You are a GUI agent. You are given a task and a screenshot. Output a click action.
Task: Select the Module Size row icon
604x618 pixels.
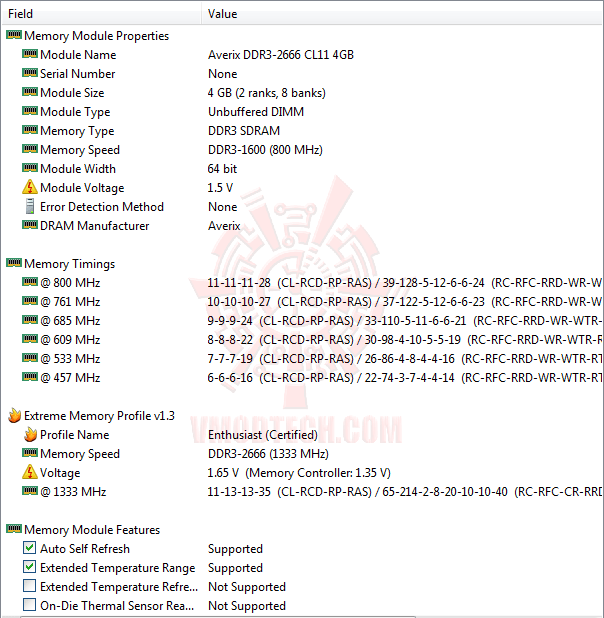coord(30,92)
